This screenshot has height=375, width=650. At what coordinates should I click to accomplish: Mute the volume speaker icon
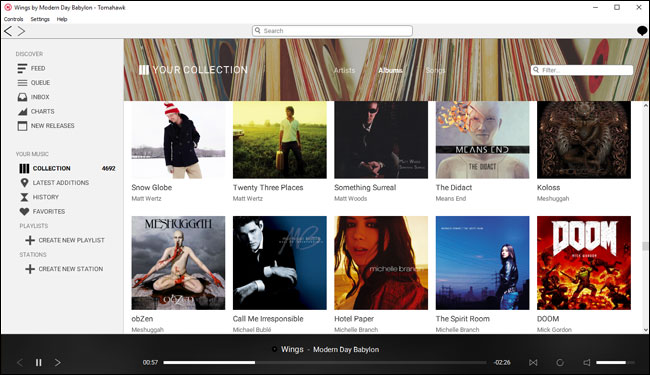pos(587,363)
